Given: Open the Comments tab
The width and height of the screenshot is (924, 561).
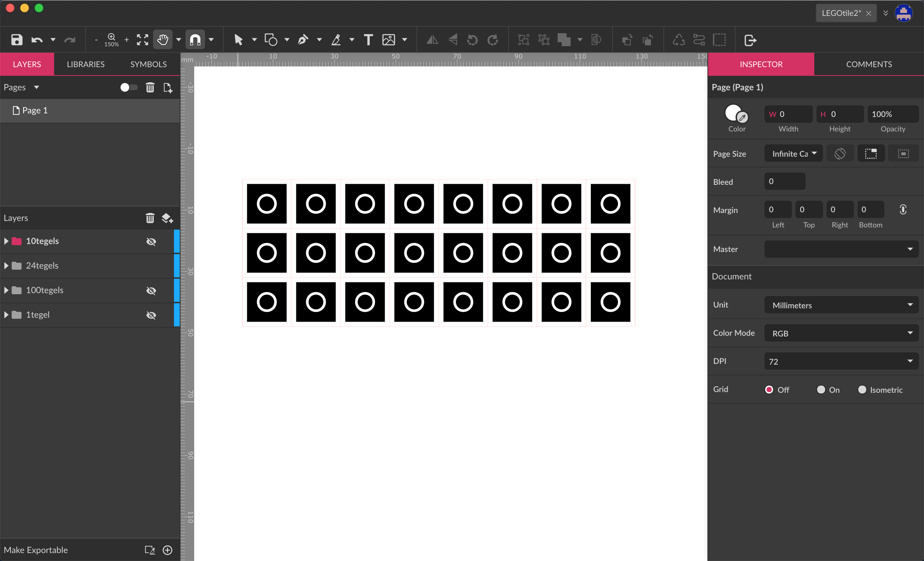Looking at the screenshot, I should (x=868, y=64).
